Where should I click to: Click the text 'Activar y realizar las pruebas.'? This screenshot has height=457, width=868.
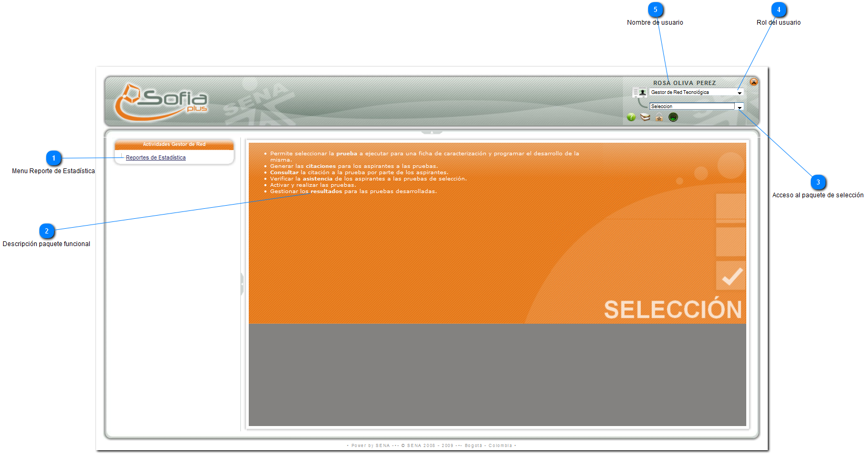click(x=313, y=185)
